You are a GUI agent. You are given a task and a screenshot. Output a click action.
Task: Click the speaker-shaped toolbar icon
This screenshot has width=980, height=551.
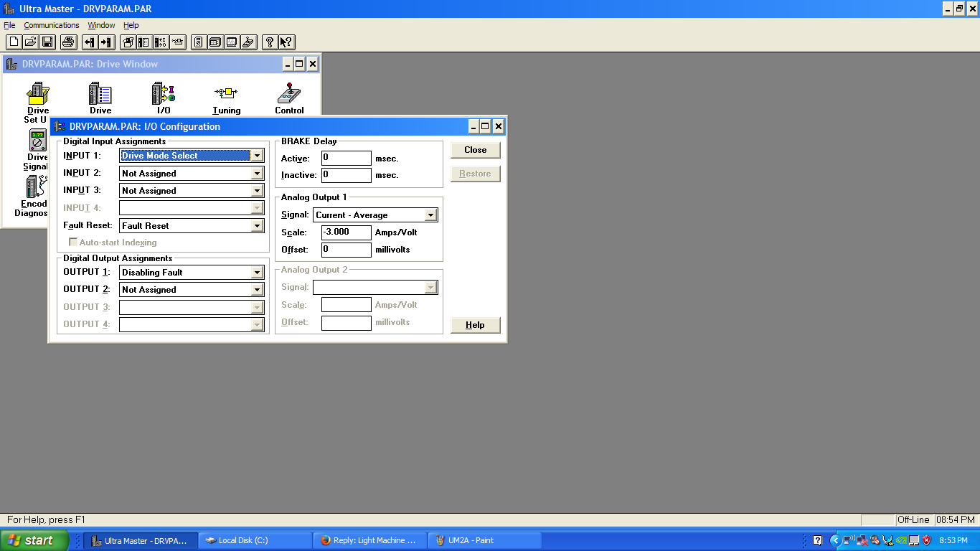click(199, 42)
